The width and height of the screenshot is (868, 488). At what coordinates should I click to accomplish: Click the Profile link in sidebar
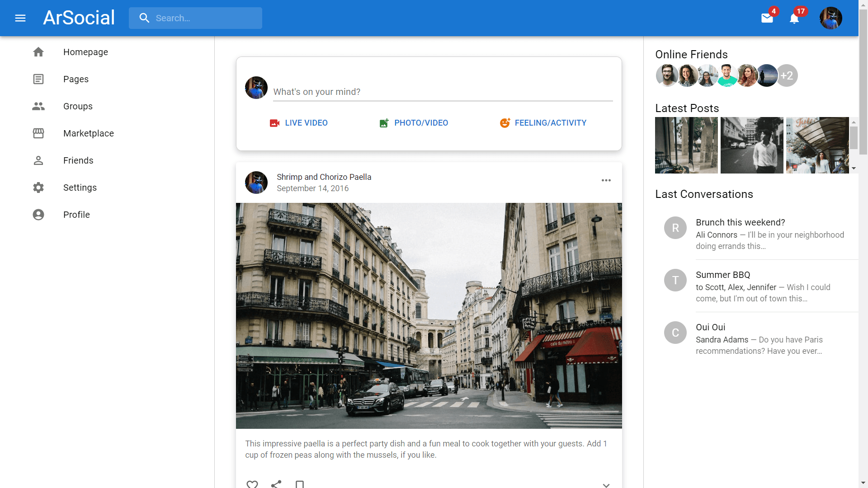coord(76,215)
